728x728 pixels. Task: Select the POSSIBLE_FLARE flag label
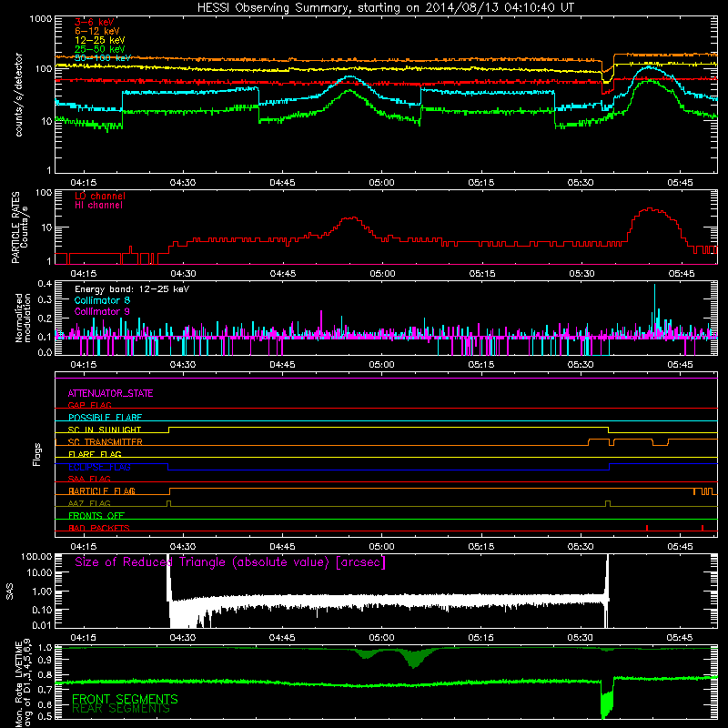(x=105, y=418)
